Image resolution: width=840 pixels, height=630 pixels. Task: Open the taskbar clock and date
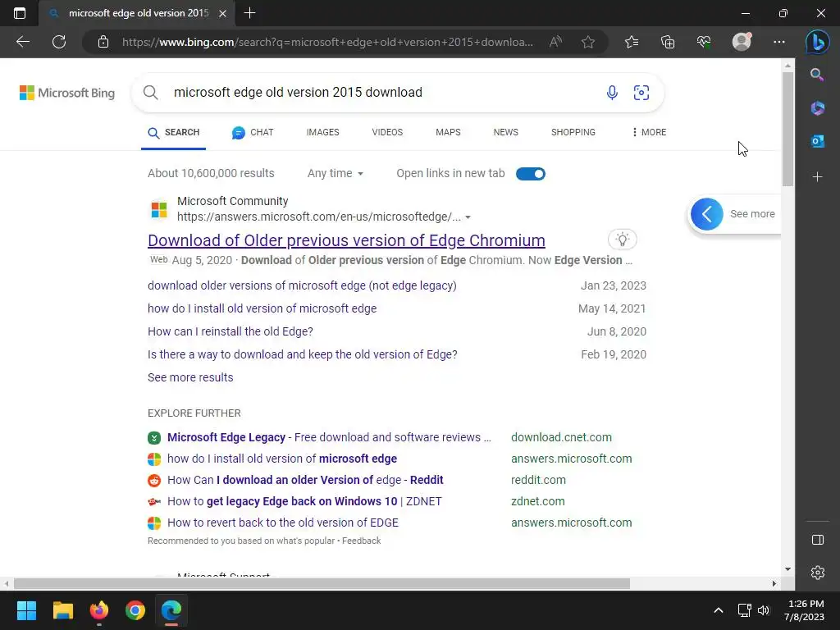coord(805,610)
